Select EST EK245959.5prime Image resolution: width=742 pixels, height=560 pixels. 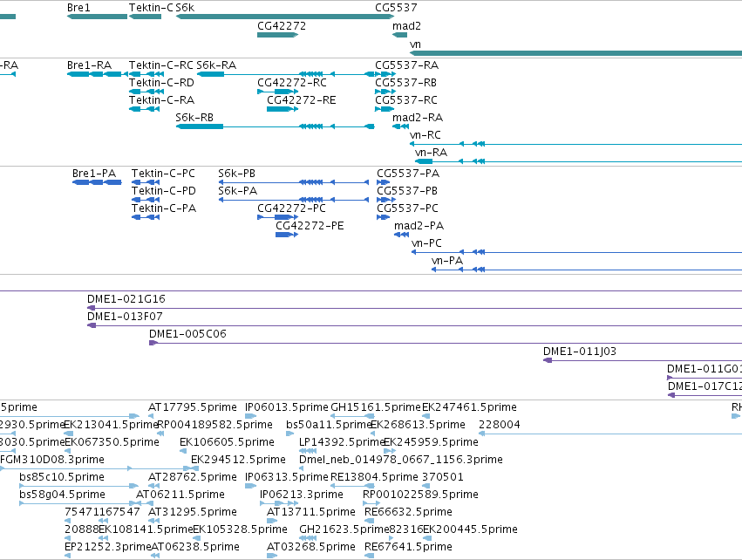click(431, 442)
